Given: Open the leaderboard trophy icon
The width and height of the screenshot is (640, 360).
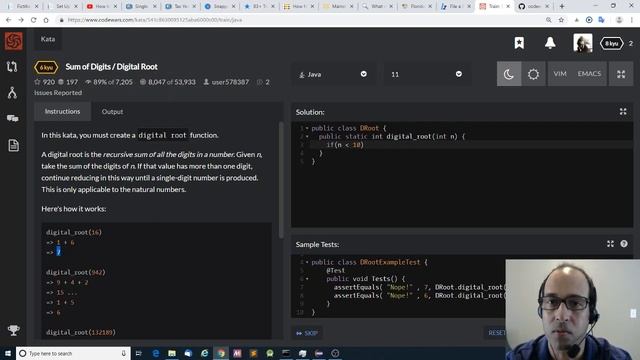Looking at the screenshot, I should 13,330.
